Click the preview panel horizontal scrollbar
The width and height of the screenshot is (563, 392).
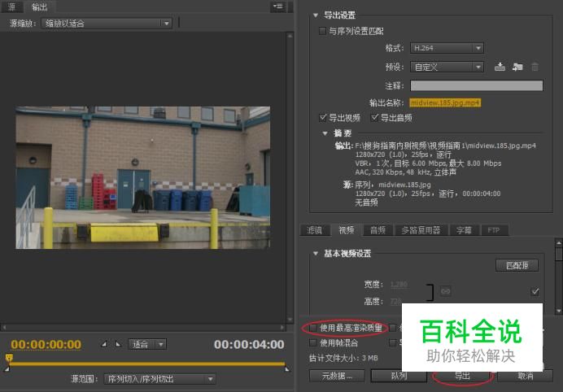(x=144, y=327)
